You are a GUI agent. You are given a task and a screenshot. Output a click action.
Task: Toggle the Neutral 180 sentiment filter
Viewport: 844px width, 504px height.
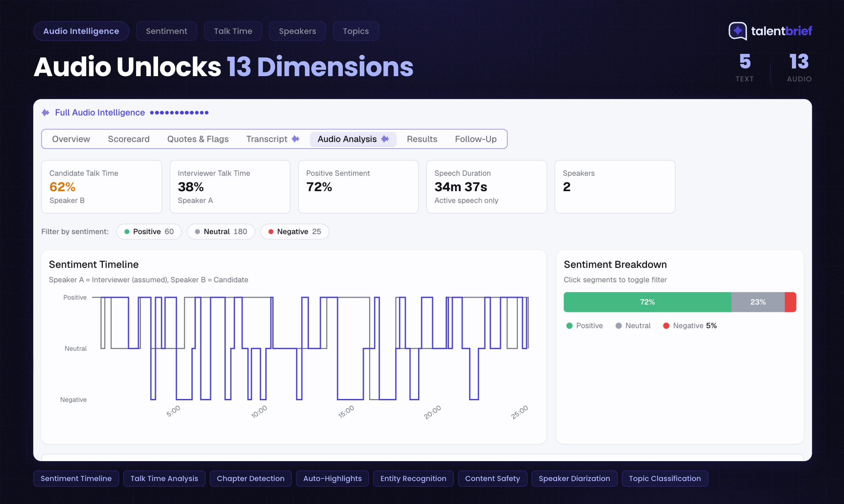point(221,232)
